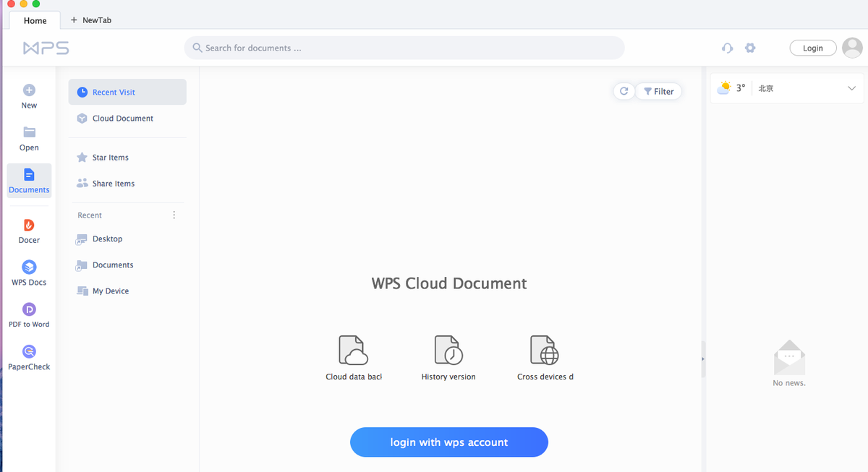Click the 北京 city label
Viewport: 868px width, 472px height.
(766, 88)
